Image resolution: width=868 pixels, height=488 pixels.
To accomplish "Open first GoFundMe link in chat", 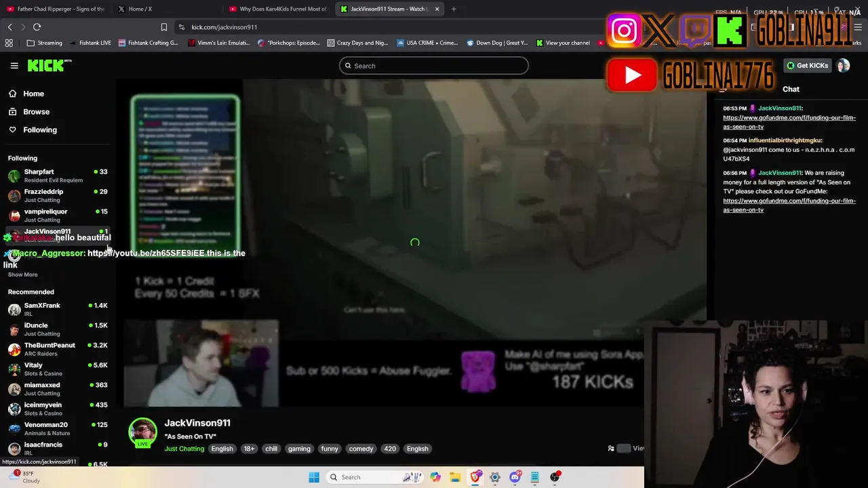I will 789,122.
